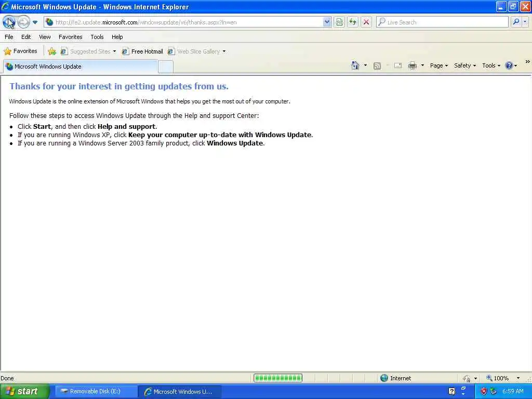Click the language bar restore icon
Image resolution: width=532 pixels, height=399 pixels.
point(463,388)
